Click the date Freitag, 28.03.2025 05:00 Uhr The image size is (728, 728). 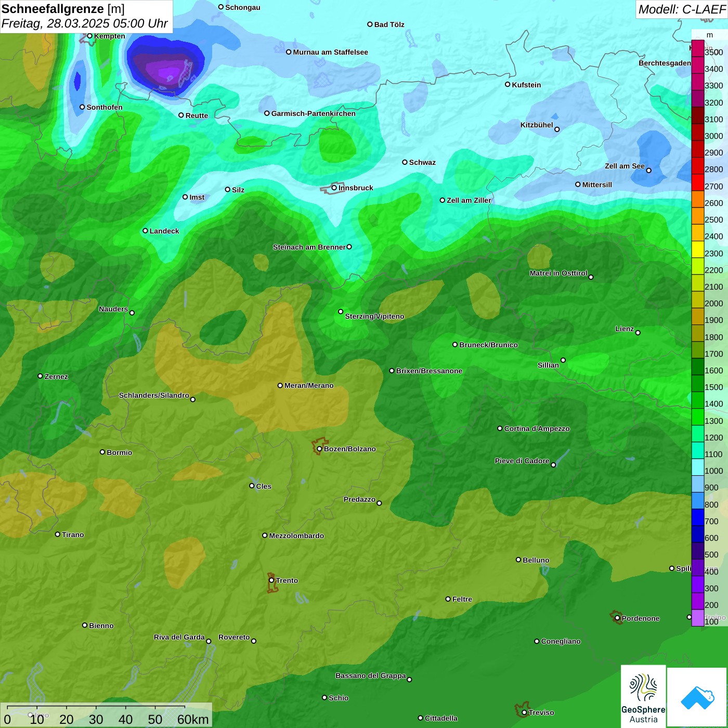[84, 23]
